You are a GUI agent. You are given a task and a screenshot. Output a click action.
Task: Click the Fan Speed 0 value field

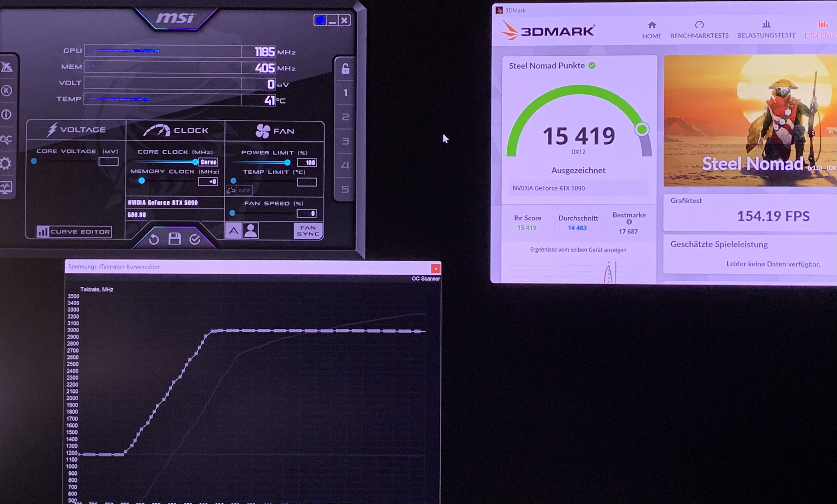click(x=307, y=213)
